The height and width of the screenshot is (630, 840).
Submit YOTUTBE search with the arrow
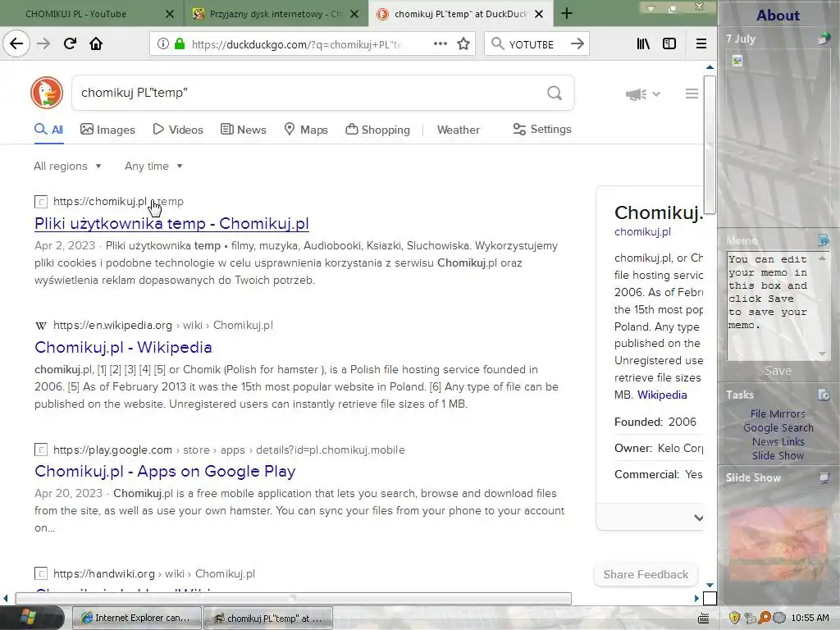click(x=577, y=44)
